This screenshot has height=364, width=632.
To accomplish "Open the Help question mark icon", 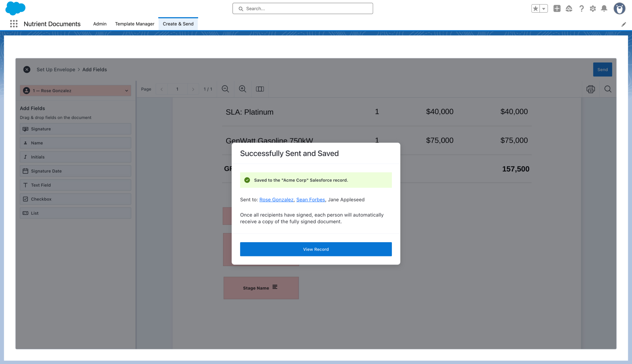I will [581, 9].
